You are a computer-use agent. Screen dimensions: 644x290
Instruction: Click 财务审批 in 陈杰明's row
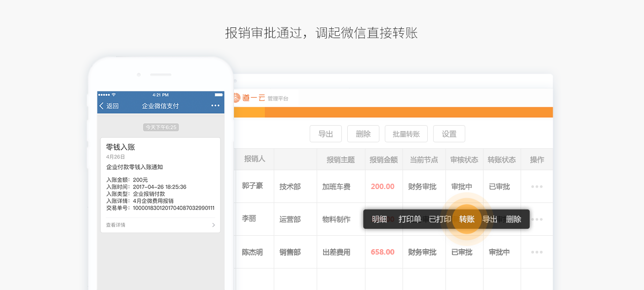point(422,252)
